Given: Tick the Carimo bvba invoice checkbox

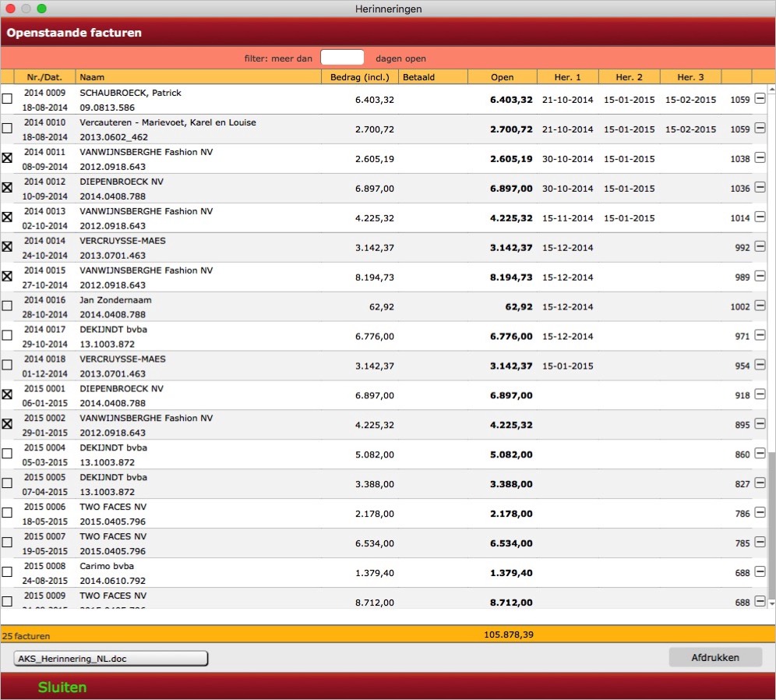Looking at the screenshot, I should [x=7, y=572].
